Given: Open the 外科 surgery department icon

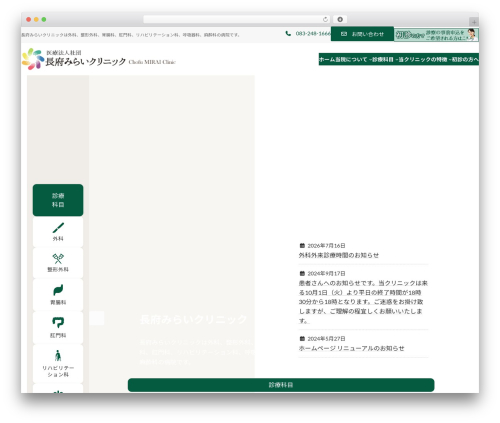Looking at the screenshot, I should [58, 228].
